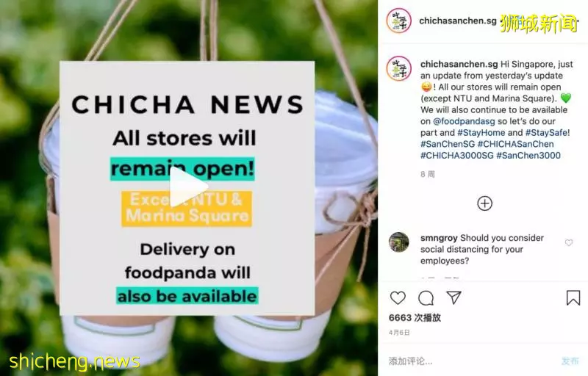Open the #StaySafe hashtag

pos(546,133)
